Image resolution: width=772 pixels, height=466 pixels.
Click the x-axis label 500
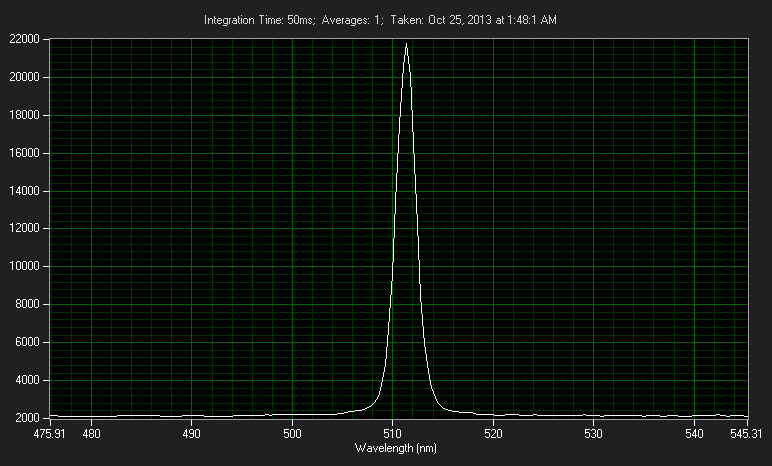click(292, 434)
